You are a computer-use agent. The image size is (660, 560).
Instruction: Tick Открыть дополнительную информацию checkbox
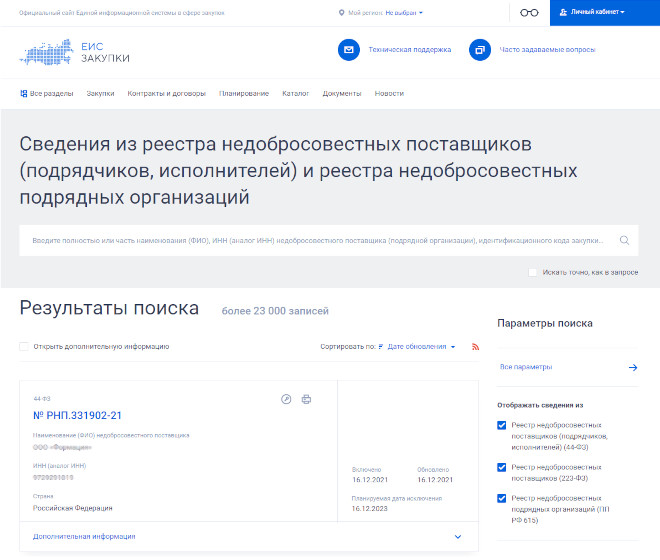(24, 347)
